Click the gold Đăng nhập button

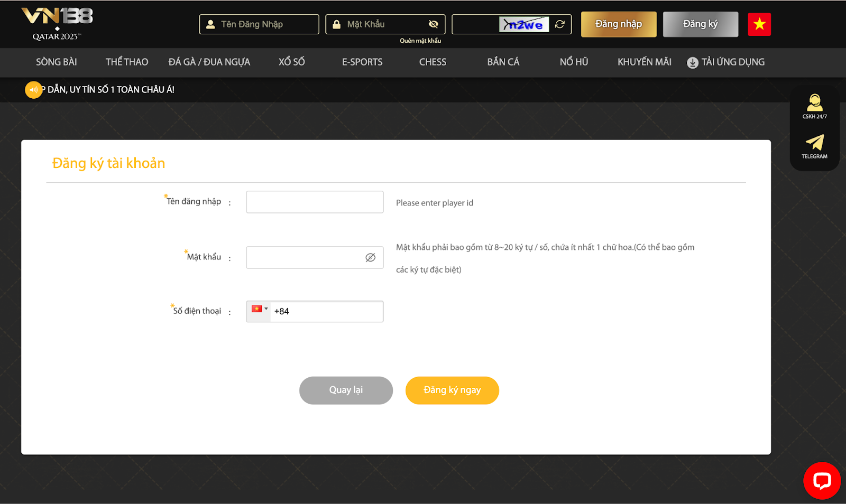(x=619, y=24)
